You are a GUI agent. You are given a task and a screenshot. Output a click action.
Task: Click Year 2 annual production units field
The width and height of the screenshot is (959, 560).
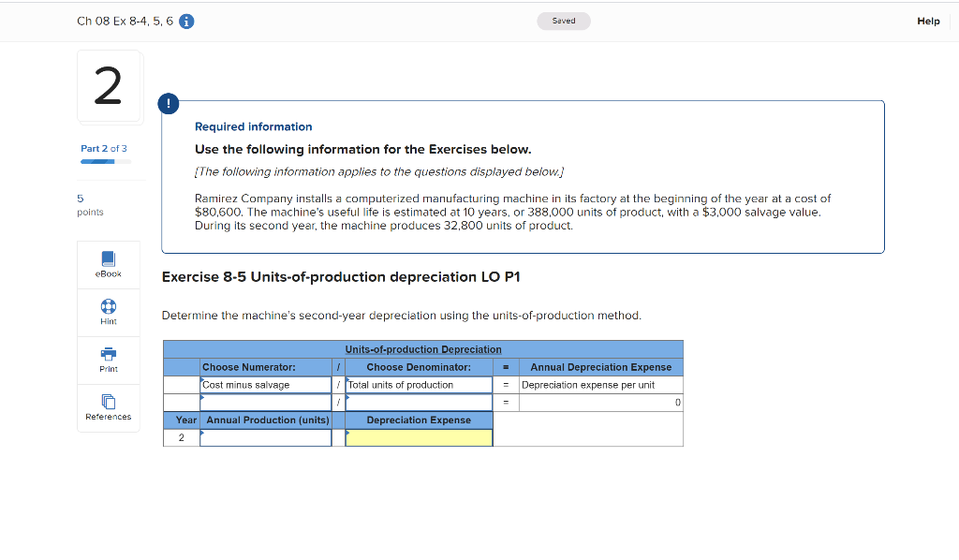[265, 437]
